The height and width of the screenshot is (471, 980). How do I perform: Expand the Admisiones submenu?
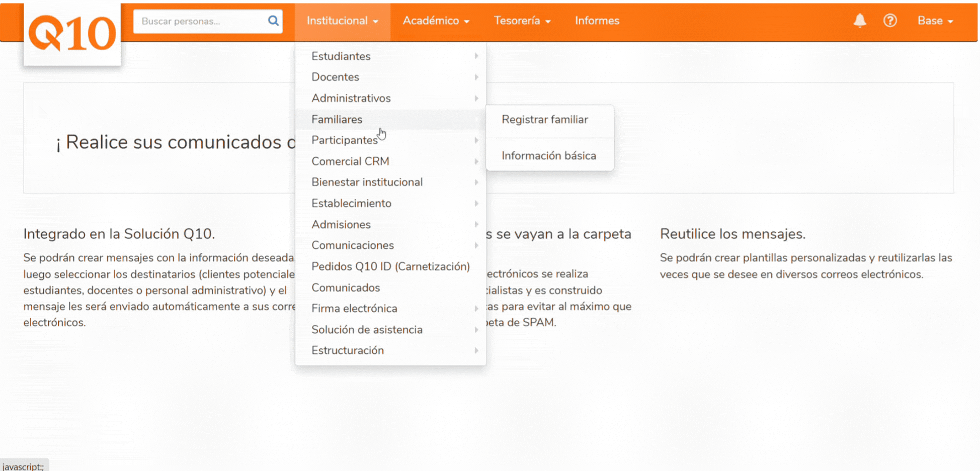[391, 225]
